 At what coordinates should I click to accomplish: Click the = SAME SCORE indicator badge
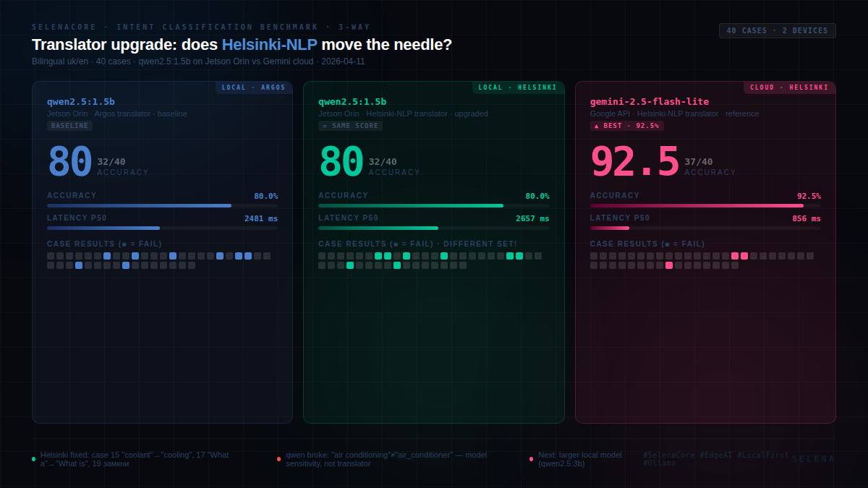pos(350,125)
